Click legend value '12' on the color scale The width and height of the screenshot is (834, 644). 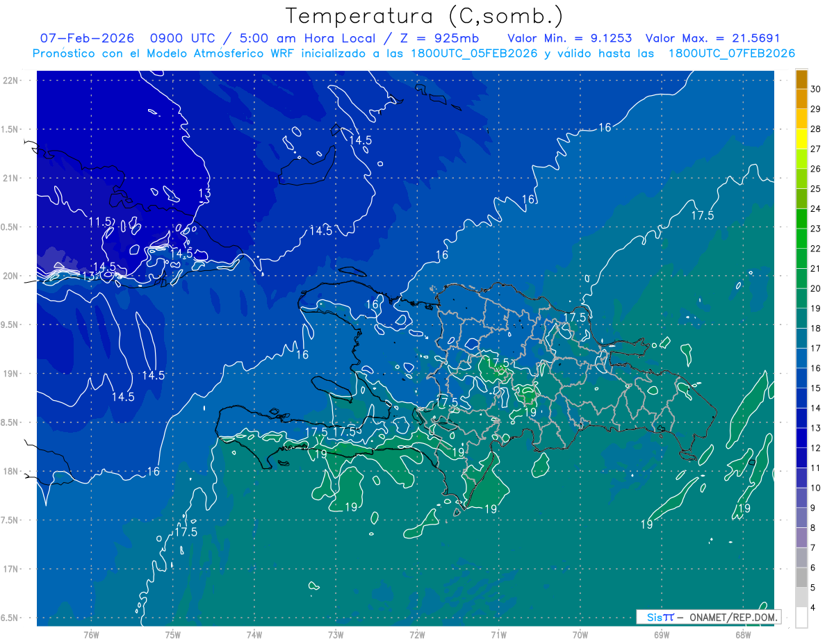(815, 448)
